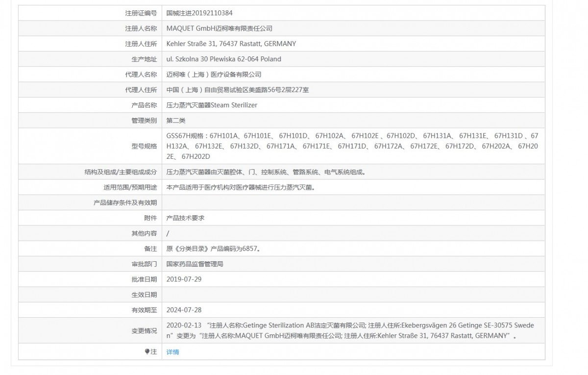The height and width of the screenshot is (375, 588).
Task: Click the agent address in 自由贸易试验区
Action: point(237,90)
